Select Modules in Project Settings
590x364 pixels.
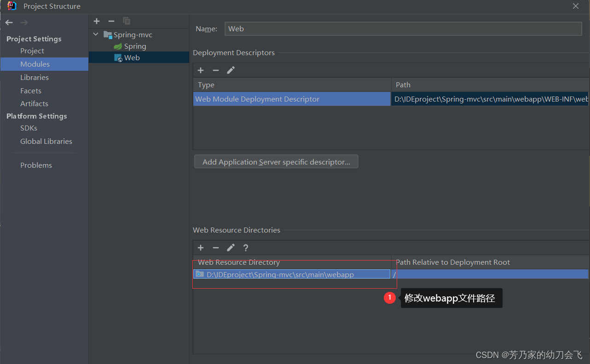44,64
